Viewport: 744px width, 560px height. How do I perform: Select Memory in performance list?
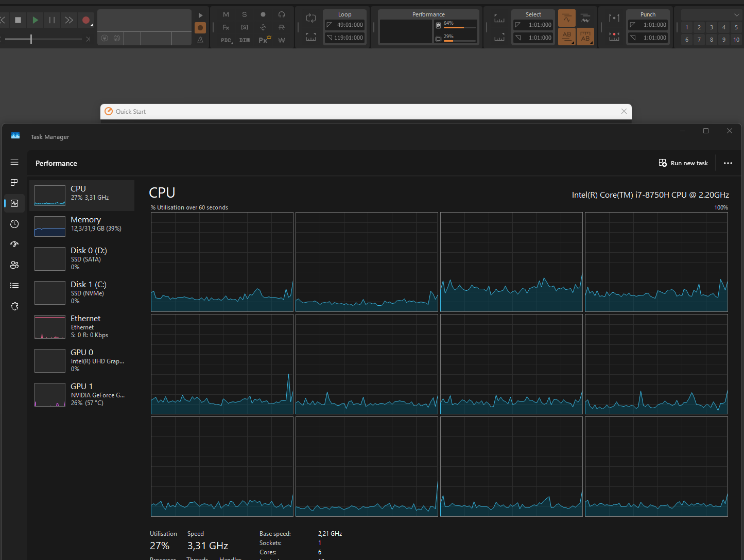[82, 226]
